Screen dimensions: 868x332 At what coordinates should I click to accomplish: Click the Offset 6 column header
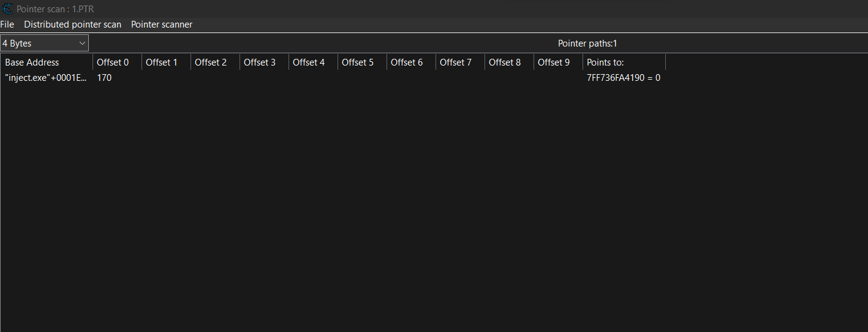click(411, 62)
